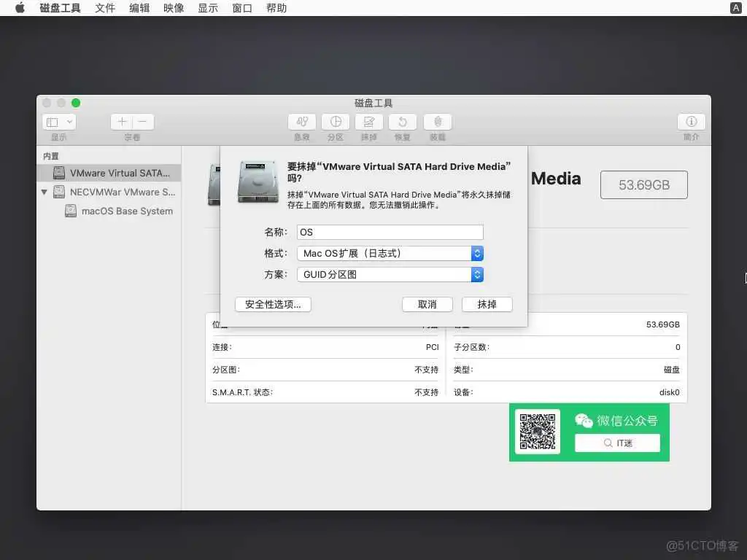Open the sidebar view options button
Image resolution: width=747 pixels, height=560 pixels.
(59, 122)
